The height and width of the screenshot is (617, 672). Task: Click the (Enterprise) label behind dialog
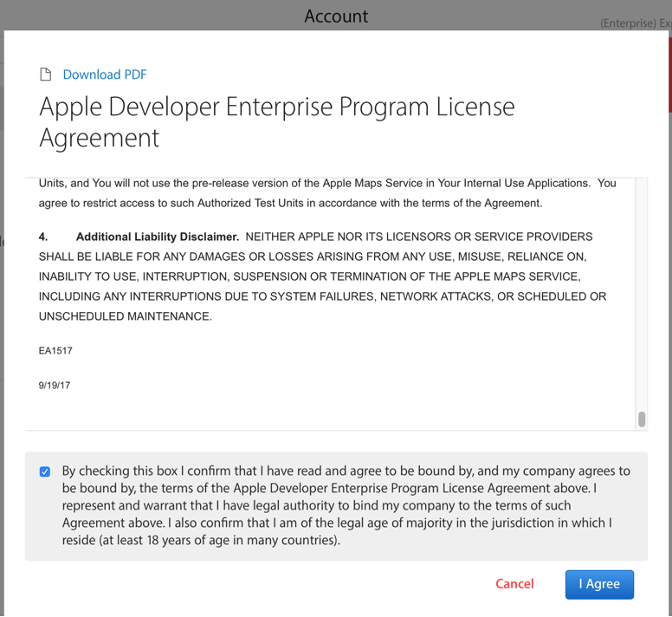point(628,23)
